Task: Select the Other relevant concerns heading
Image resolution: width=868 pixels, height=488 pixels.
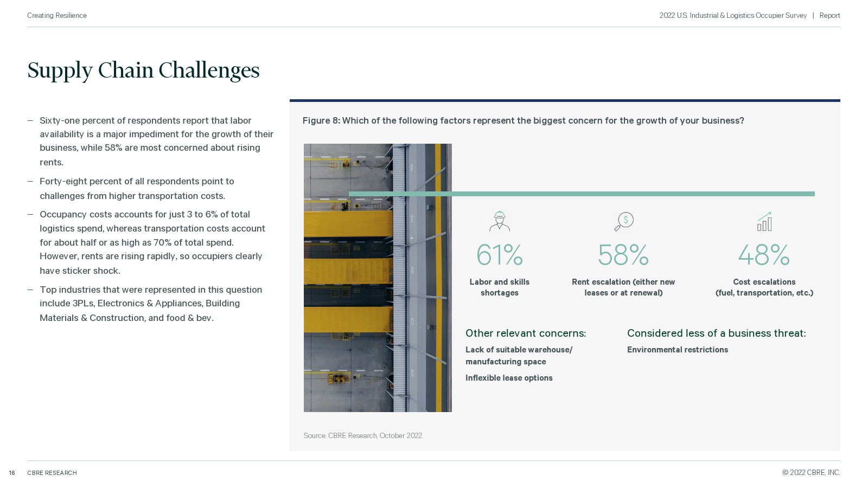Action: (x=526, y=333)
